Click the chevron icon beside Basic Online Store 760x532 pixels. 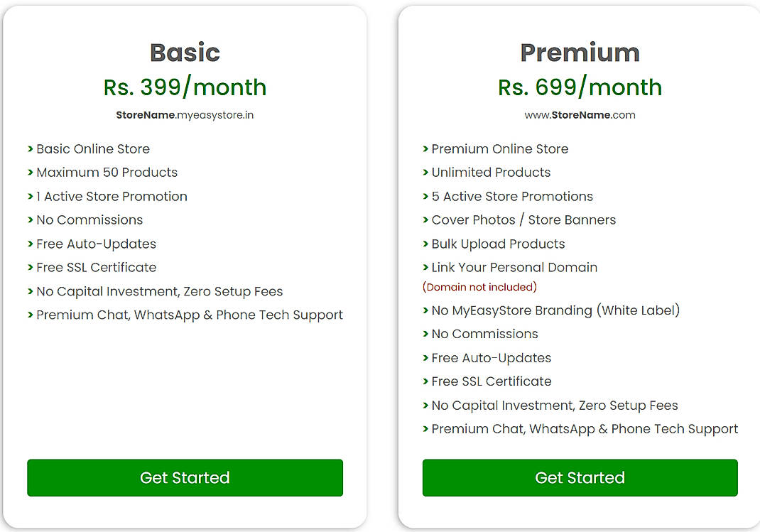coord(31,149)
